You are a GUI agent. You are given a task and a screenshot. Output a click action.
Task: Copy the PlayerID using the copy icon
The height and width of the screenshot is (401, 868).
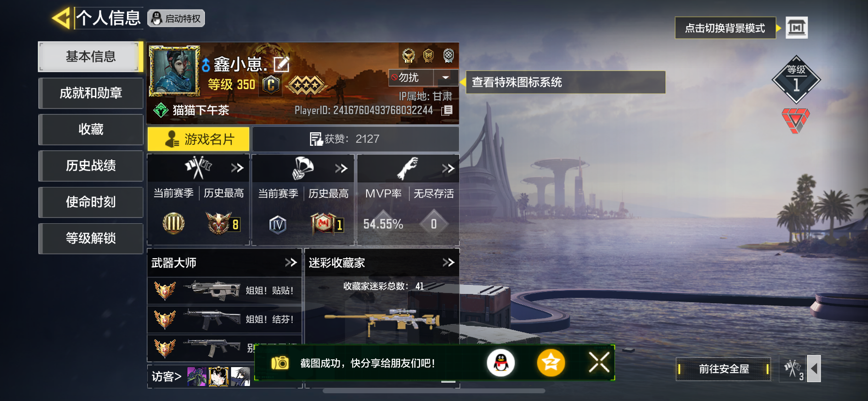click(x=447, y=110)
